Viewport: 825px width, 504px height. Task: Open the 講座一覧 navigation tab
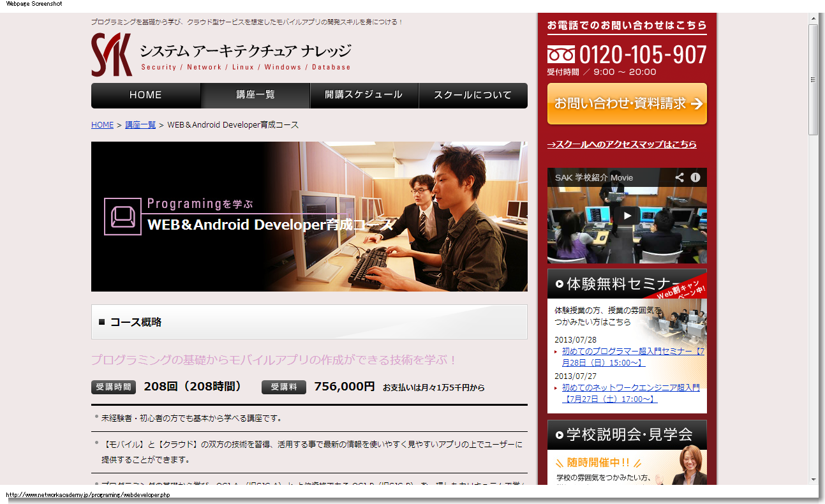pos(255,95)
